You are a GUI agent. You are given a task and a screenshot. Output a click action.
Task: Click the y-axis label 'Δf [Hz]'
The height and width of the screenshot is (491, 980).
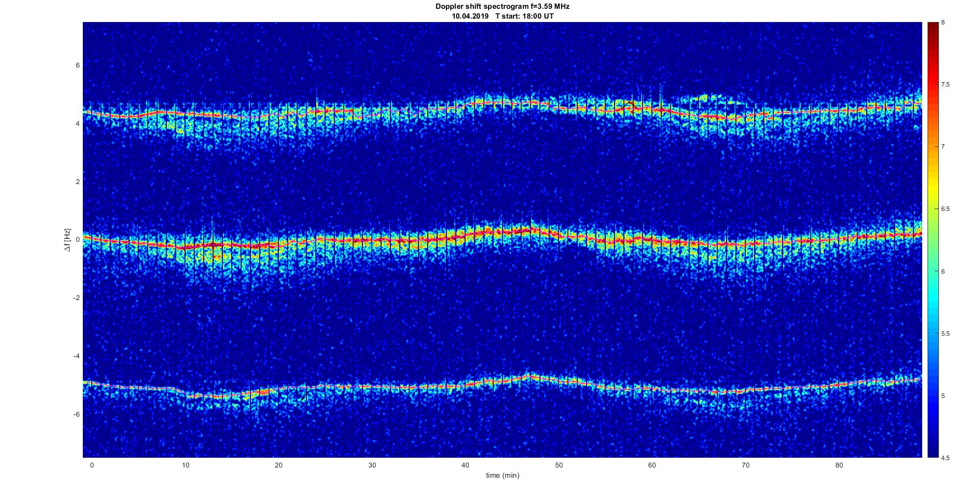pos(68,240)
